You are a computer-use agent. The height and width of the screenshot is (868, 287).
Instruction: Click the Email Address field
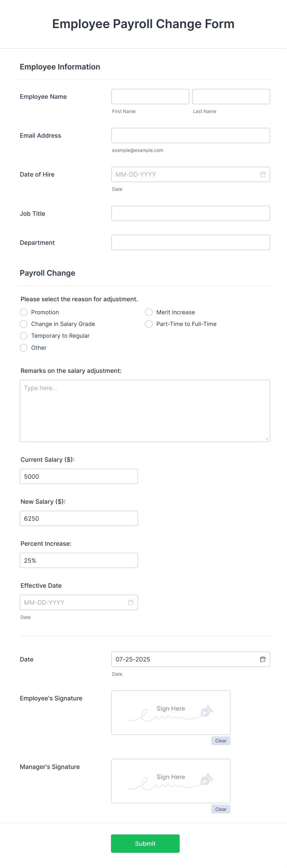(x=191, y=135)
